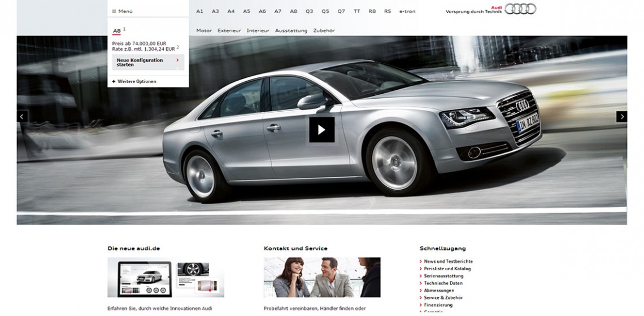Select the A1 model
Image resolution: width=644 pixels, height=316 pixels.
point(199,11)
